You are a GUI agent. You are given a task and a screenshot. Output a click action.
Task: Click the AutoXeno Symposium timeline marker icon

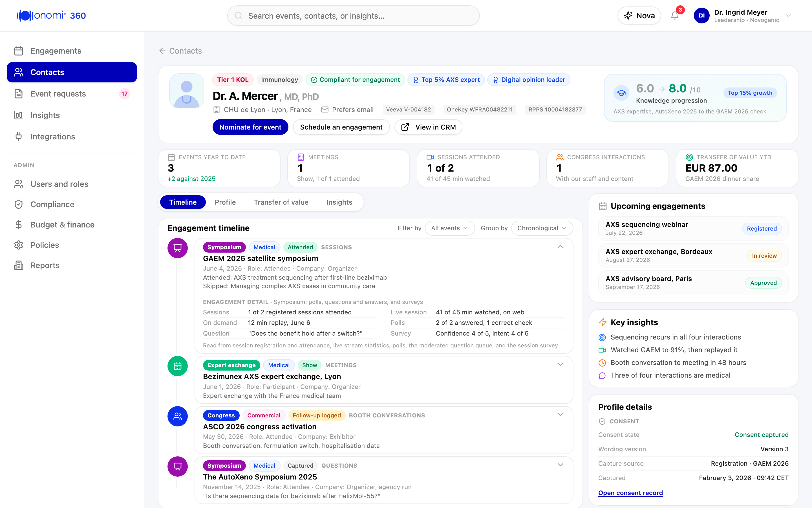coord(178,466)
